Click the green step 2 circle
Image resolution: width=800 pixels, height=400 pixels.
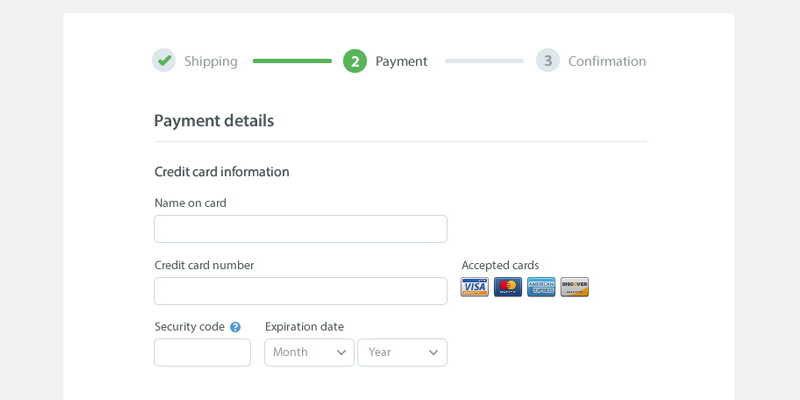point(355,61)
